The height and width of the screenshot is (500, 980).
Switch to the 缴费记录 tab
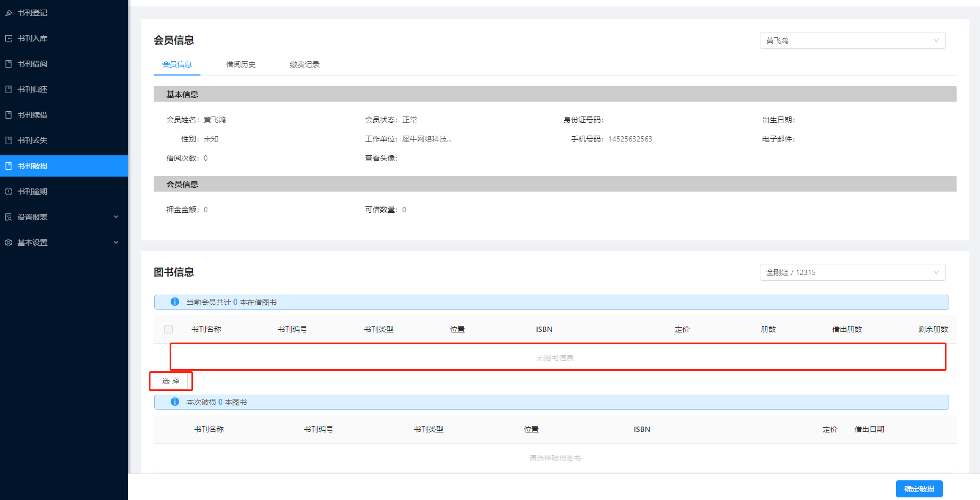pos(305,64)
